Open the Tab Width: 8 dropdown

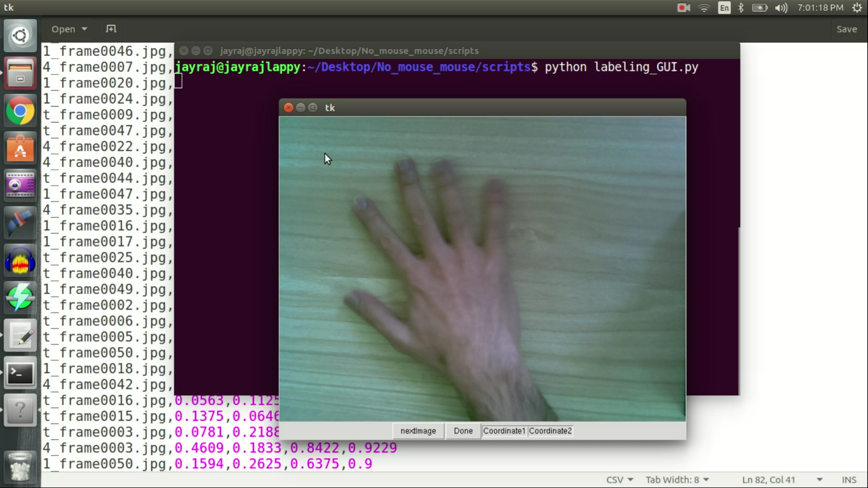click(677, 480)
